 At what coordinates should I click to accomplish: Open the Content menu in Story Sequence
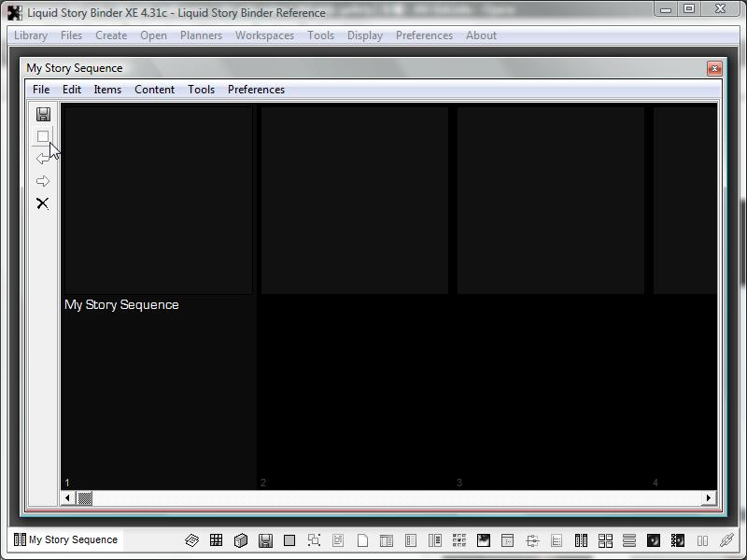point(154,90)
